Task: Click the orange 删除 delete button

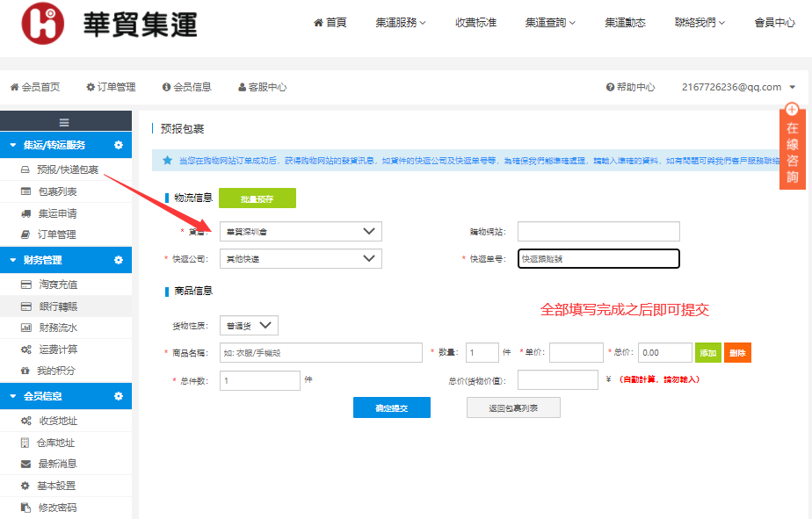Action: click(737, 352)
